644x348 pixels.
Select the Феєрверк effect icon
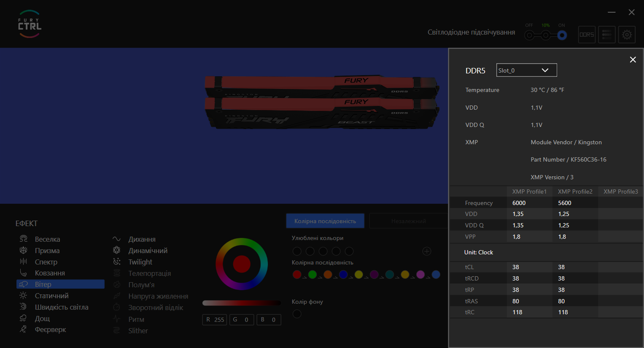(x=23, y=329)
